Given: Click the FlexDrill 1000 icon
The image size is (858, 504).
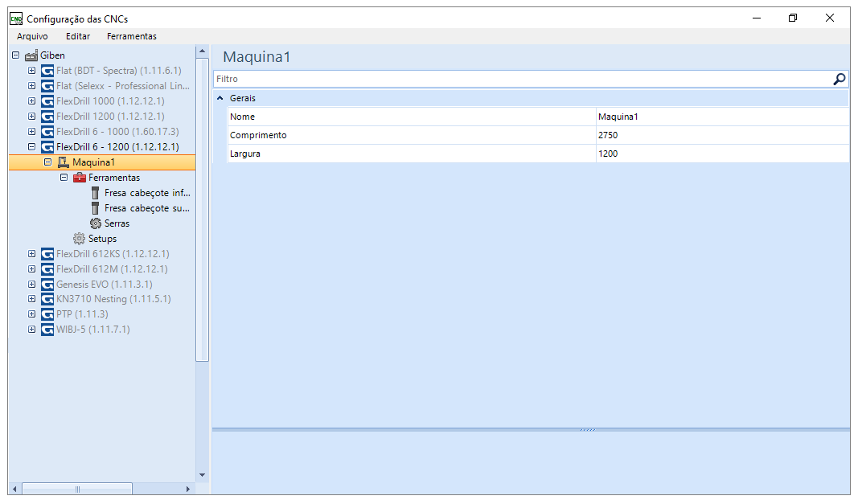Looking at the screenshot, I should [x=47, y=101].
